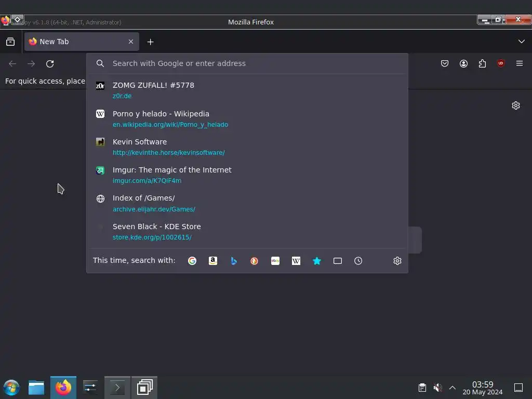This screenshot has height=399, width=532.
Task: Open search settings gear in dropdown
Action: click(x=397, y=261)
